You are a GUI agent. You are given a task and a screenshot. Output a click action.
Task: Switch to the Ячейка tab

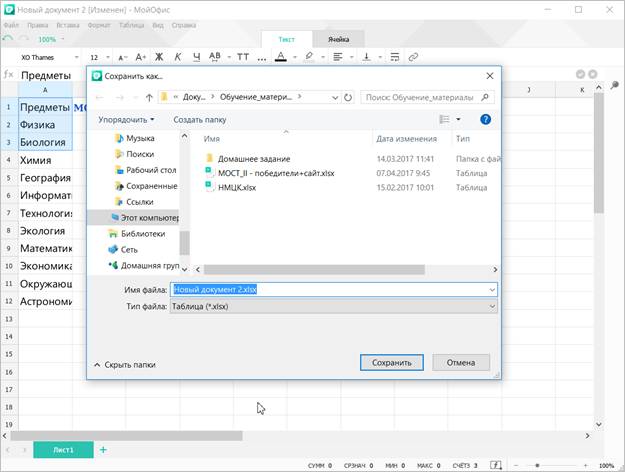pyautogui.click(x=338, y=39)
